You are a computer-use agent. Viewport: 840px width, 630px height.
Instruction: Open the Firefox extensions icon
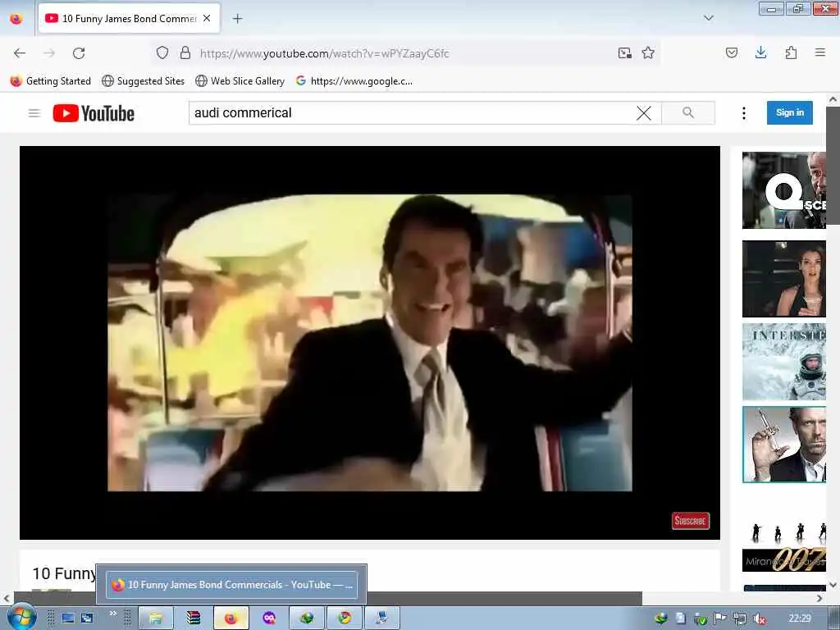point(791,52)
